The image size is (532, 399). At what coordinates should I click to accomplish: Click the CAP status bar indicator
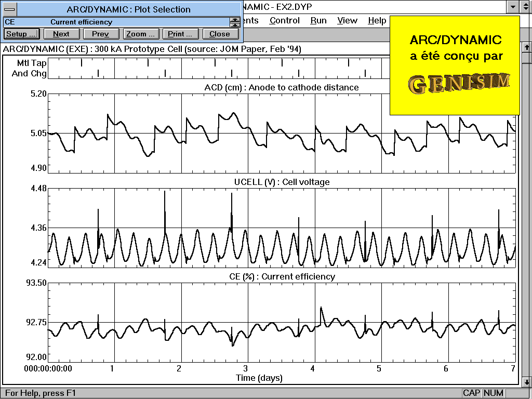pyautogui.click(x=471, y=393)
